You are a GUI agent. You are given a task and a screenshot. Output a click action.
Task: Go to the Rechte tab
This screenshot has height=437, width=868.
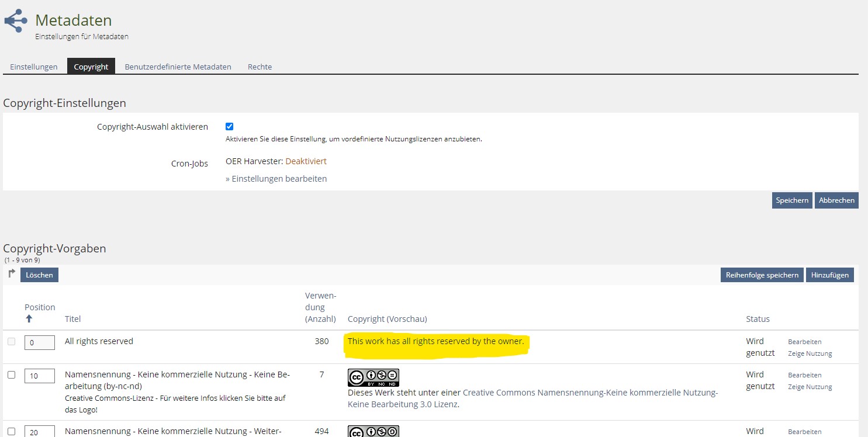click(260, 67)
